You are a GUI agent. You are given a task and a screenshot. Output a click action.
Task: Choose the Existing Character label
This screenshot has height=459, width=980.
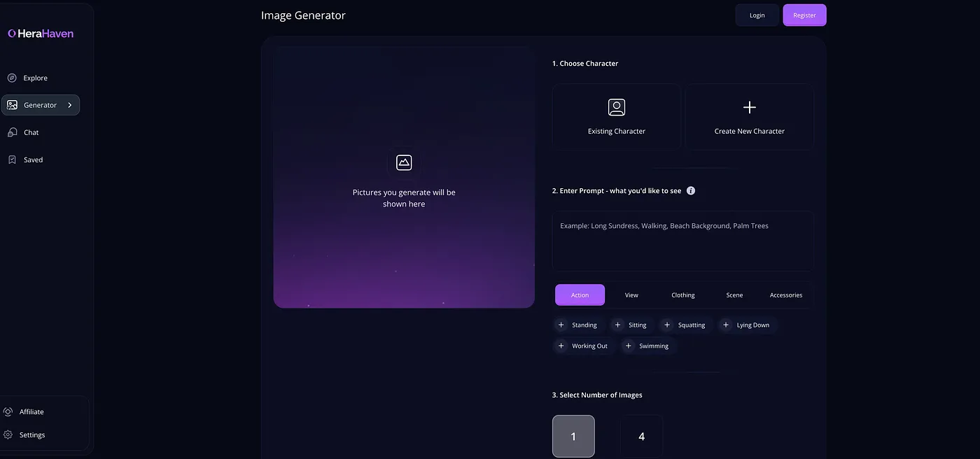coord(617,131)
